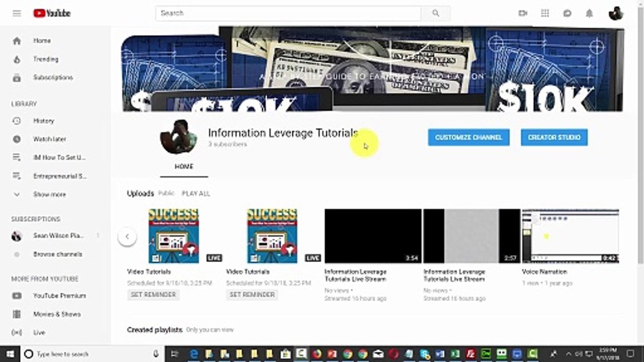Screen dimensions: 644x362
Task: Click the channel profile picture
Action: tap(179, 137)
